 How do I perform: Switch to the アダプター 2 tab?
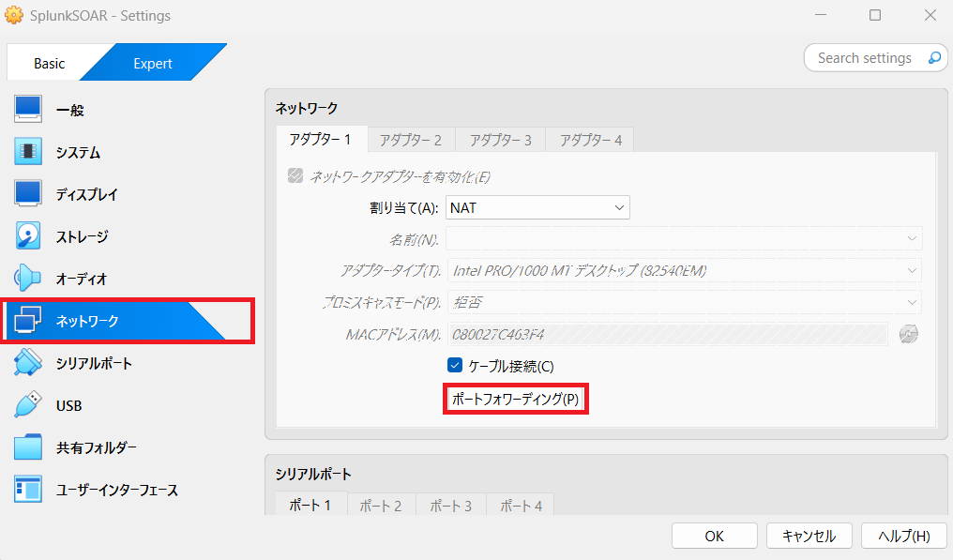pyautogui.click(x=411, y=140)
